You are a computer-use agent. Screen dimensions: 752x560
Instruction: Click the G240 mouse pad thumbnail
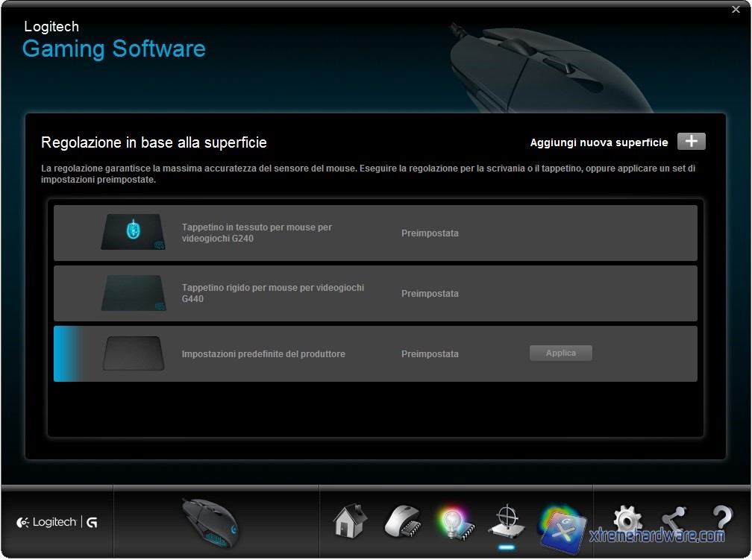tap(134, 233)
